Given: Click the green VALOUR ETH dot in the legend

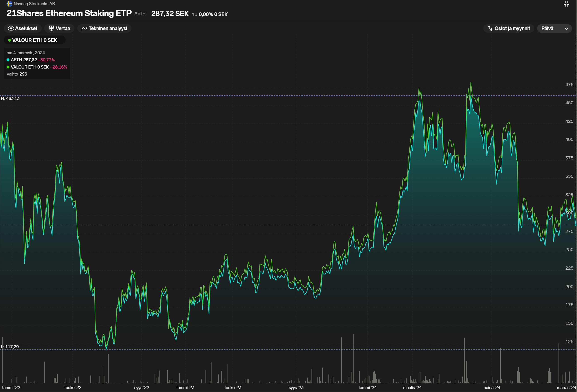Looking at the screenshot, I should [8, 67].
